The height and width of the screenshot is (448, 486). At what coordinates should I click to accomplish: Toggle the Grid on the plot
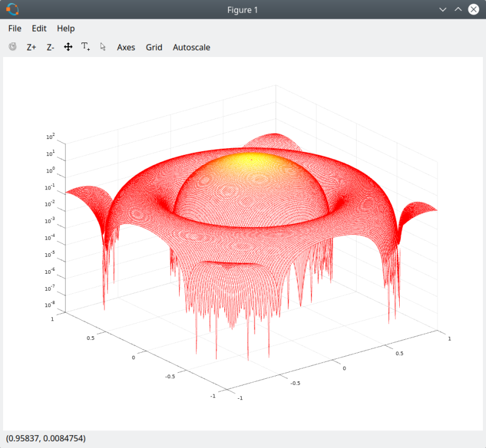coord(154,47)
